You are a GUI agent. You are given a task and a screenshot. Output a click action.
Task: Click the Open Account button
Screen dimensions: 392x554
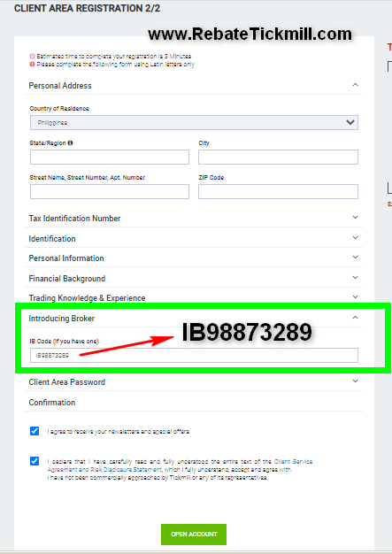pyautogui.click(x=194, y=535)
